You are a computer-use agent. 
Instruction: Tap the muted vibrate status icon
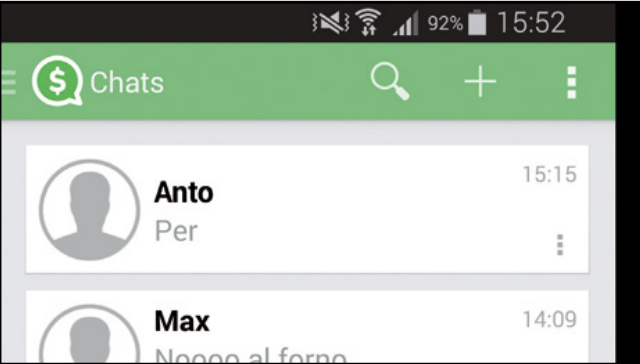[x=331, y=22]
